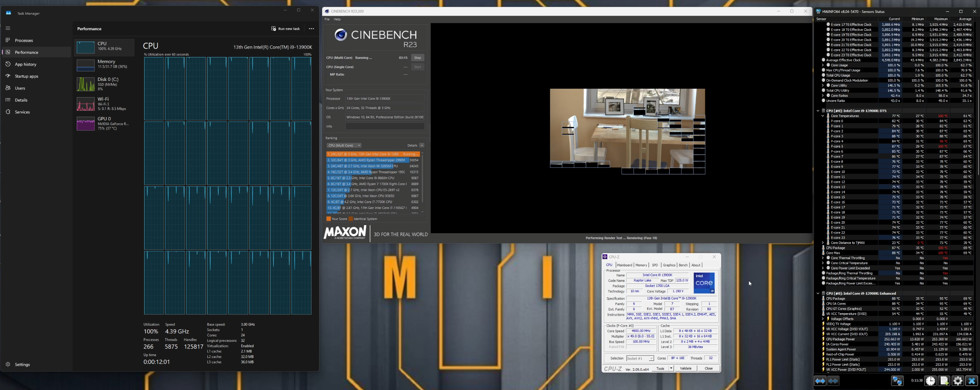Select Intel Core i9-9880H ranking row
Viewport: 980px width, 390px height.
click(x=373, y=178)
